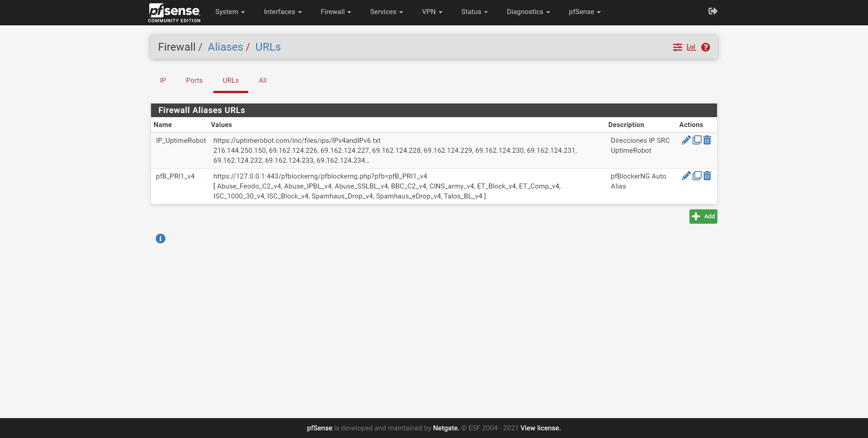Click the Values column header
Image resolution: width=868 pixels, height=438 pixels.
coord(222,125)
